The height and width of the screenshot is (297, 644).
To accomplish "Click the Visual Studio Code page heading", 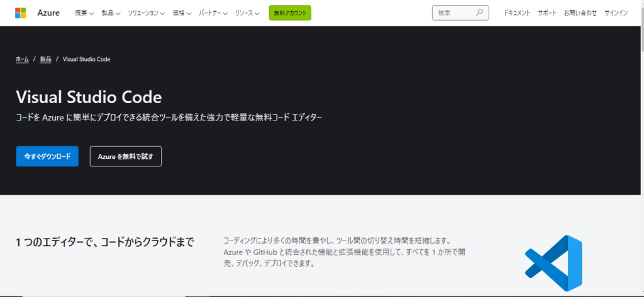I will click(89, 97).
